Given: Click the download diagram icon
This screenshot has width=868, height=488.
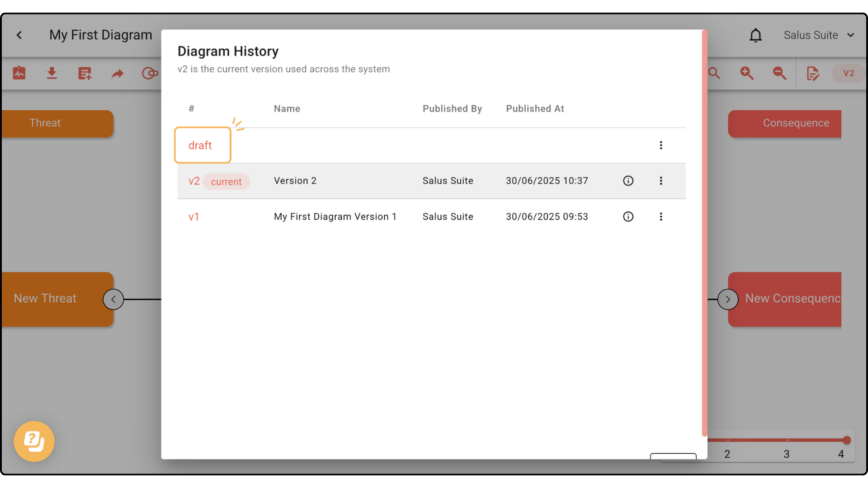Looking at the screenshot, I should pyautogui.click(x=52, y=73).
